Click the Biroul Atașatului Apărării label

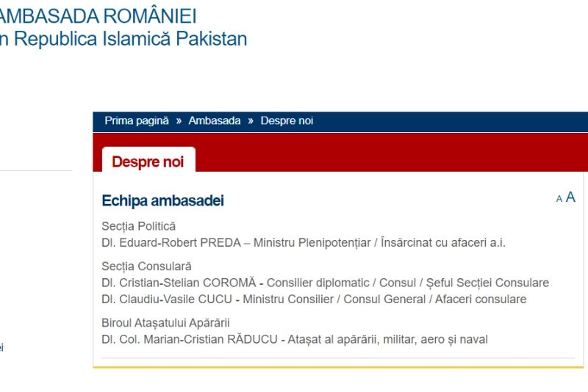click(x=165, y=323)
